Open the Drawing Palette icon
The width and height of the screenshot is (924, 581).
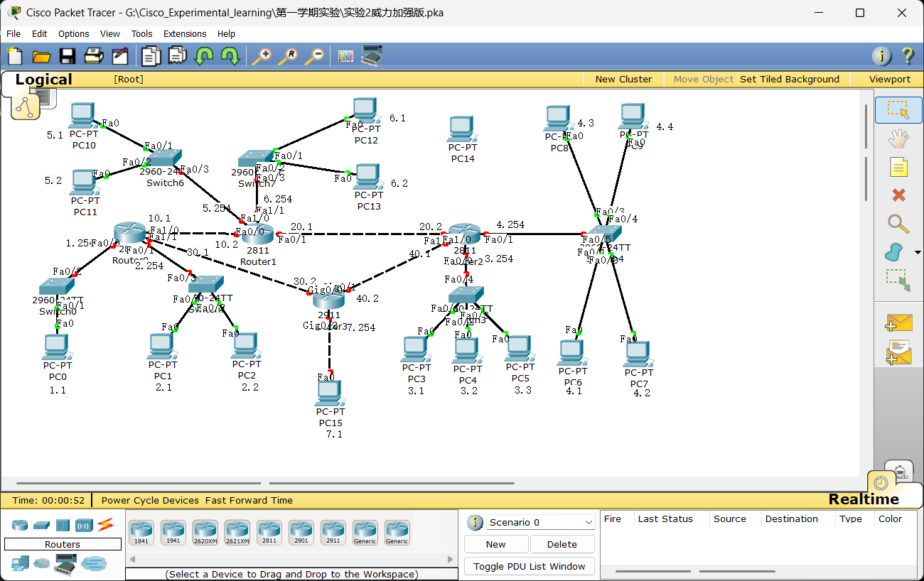click(345, 56)
